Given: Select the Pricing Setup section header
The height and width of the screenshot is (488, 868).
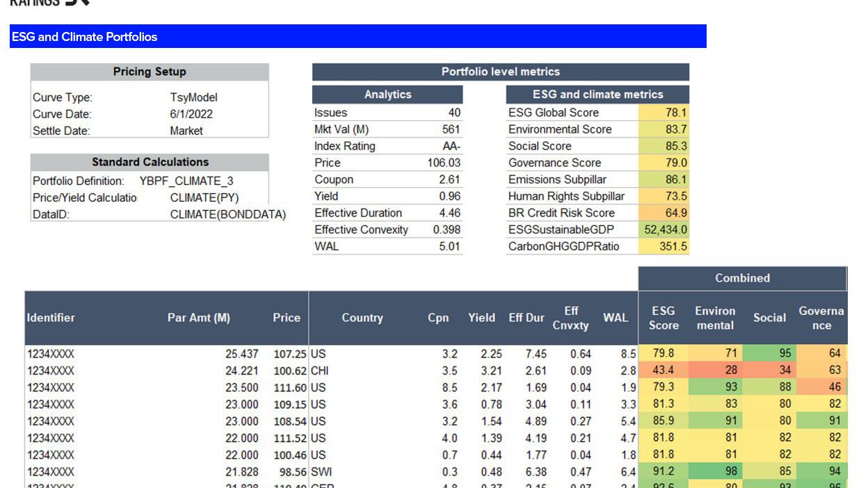Looking at the screenshot, I should coord(150,72).
